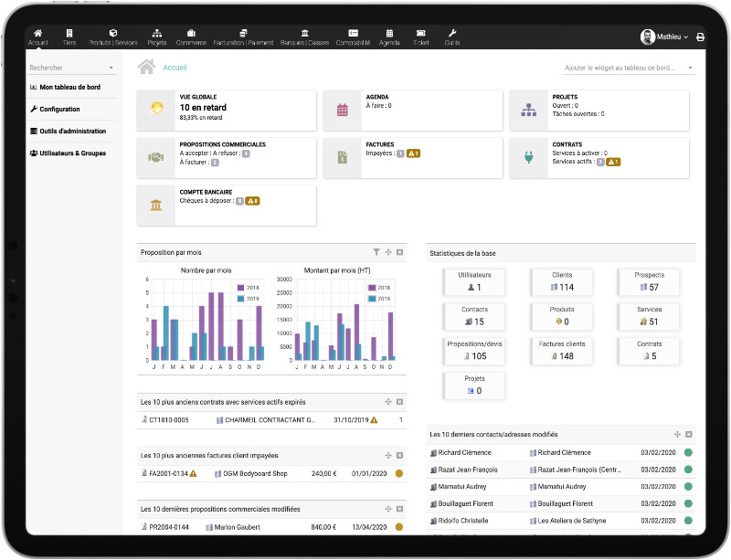
Task: Click the Factures impayées warning badge
Action: tap(414, 153)
